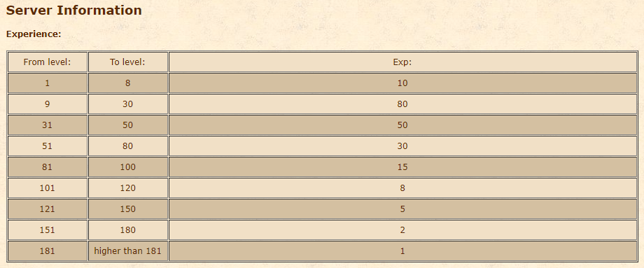Click the Server Information heading
Viewport: 644px width, 268px height.
tap(74, 10)
